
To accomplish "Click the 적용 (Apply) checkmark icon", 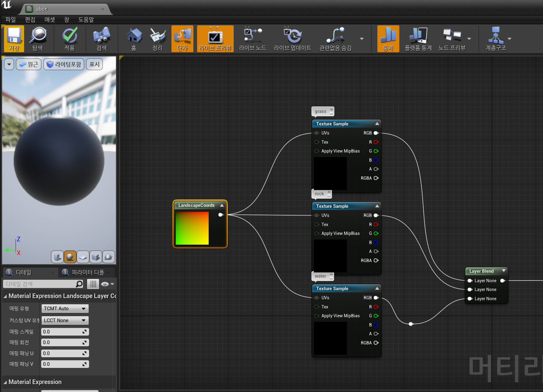I will pos(70,38).
